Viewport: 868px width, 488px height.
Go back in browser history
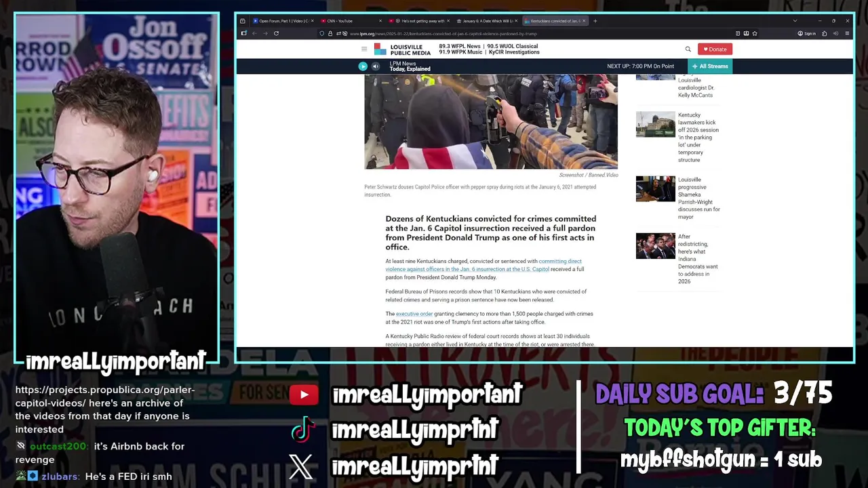254,33
